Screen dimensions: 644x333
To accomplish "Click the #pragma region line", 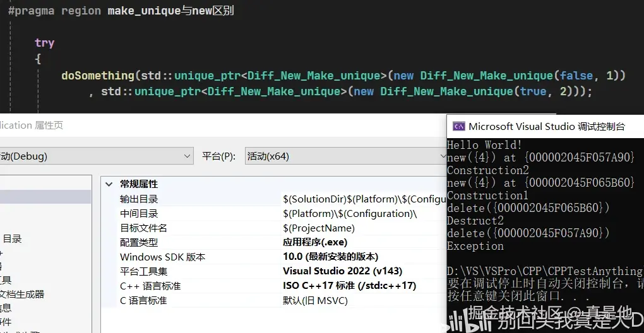I will click(x=121, y=11).
